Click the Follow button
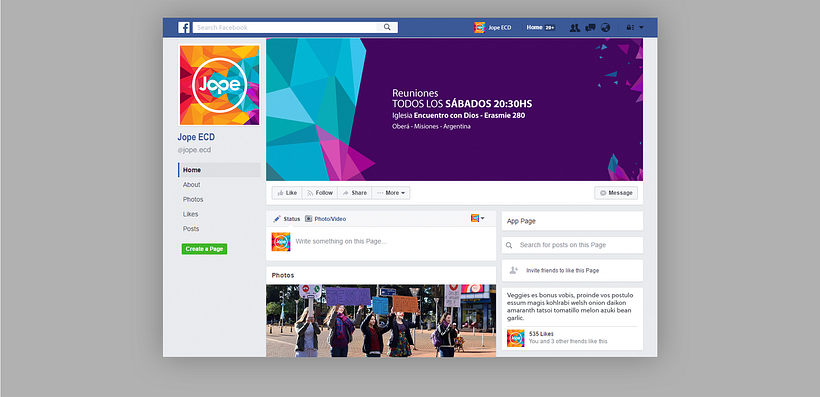 pos(320,193)
